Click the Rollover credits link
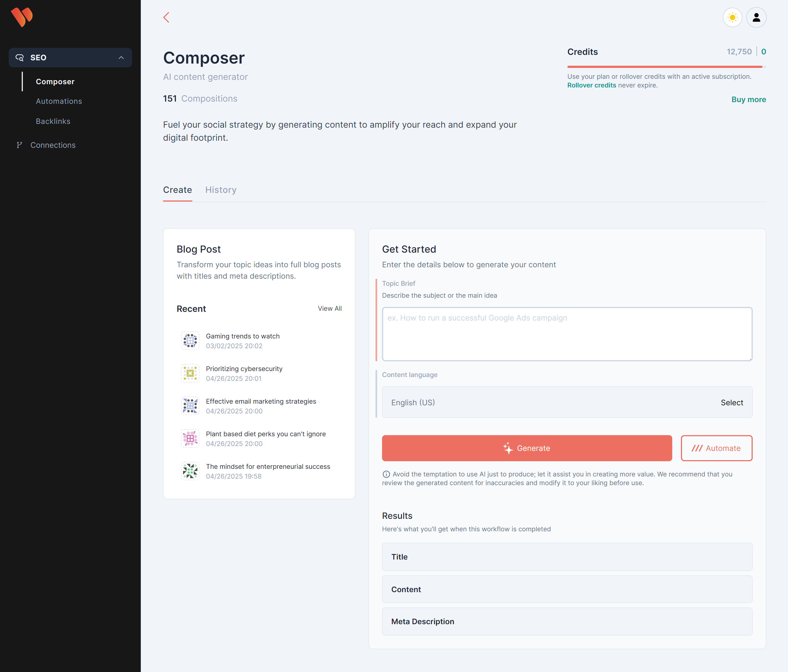 [x=591, y=85]
